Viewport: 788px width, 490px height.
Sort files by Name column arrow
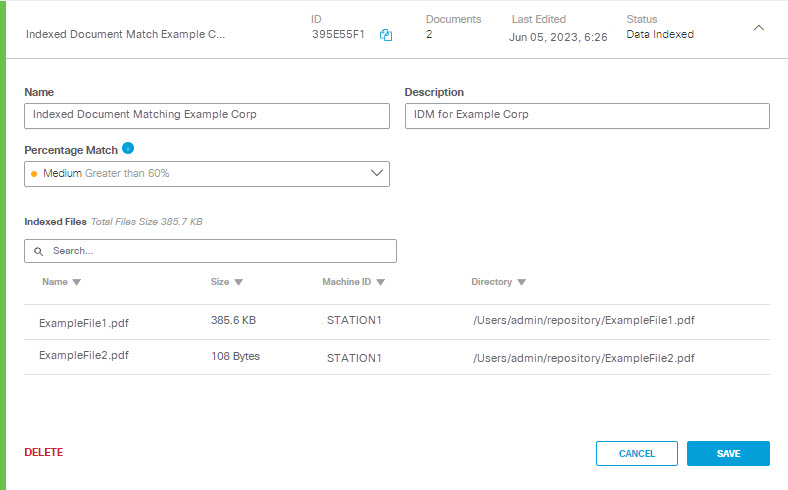pos(76,282)
